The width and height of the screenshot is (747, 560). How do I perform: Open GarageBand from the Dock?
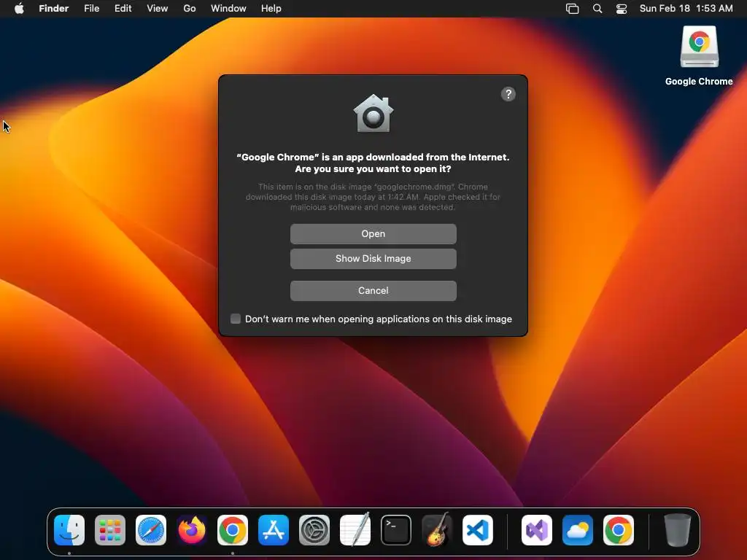pos(437,530)
